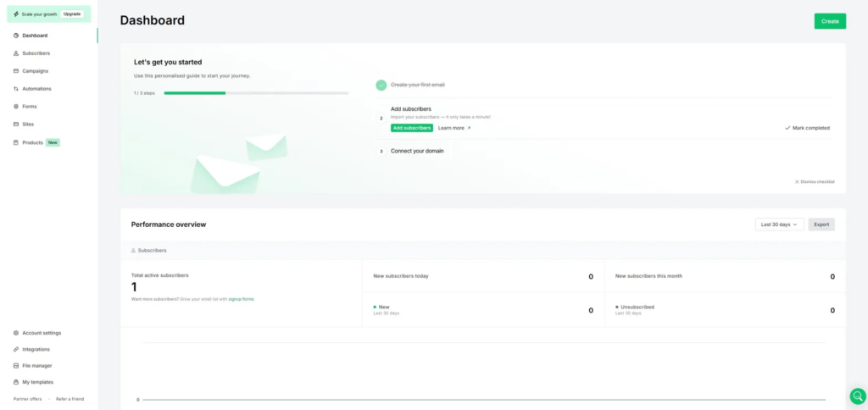Click the lightning bolt Scale your growth icon

tap(16, 14)
